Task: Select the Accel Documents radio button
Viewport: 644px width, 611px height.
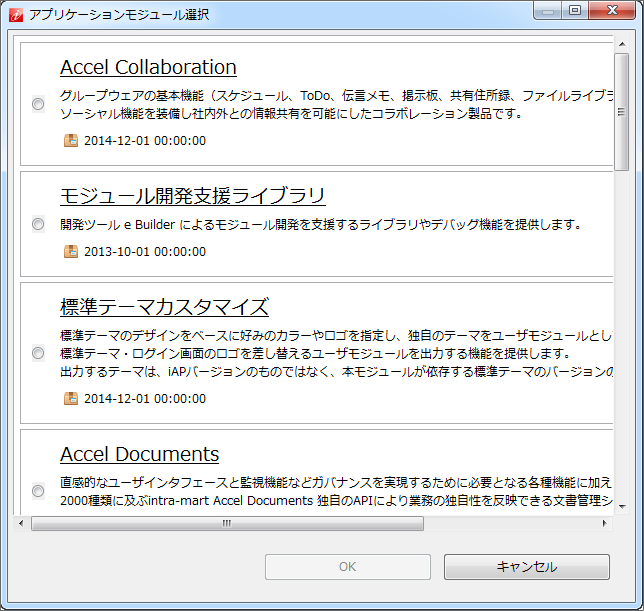Action: 38,491
